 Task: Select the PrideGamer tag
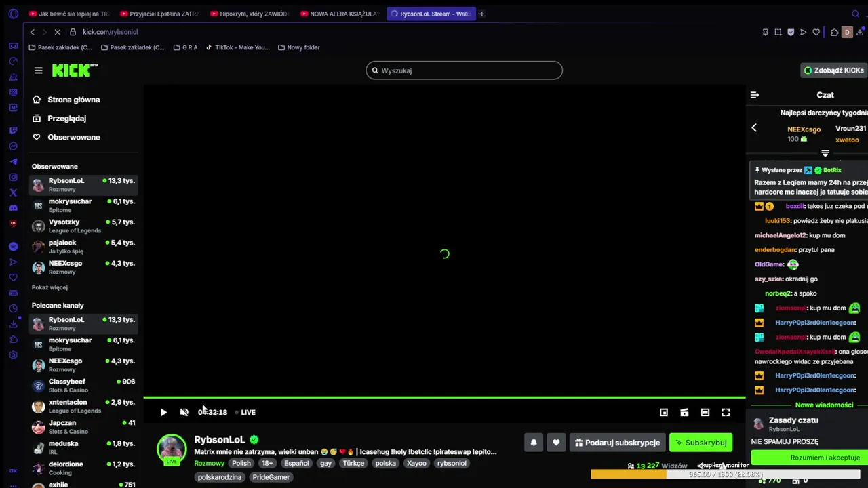coord(271,477)
